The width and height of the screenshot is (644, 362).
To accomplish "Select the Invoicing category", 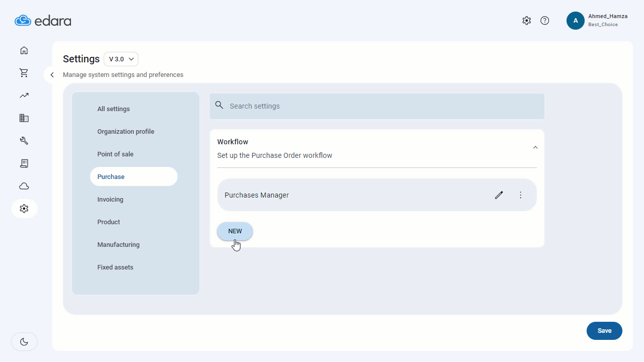I will (110, 200).
